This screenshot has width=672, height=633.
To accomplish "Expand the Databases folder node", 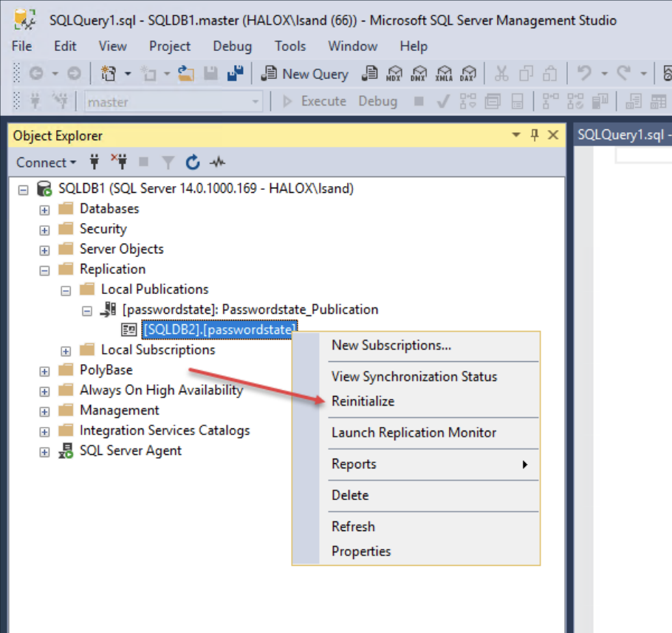I will (x=44, y=210).
